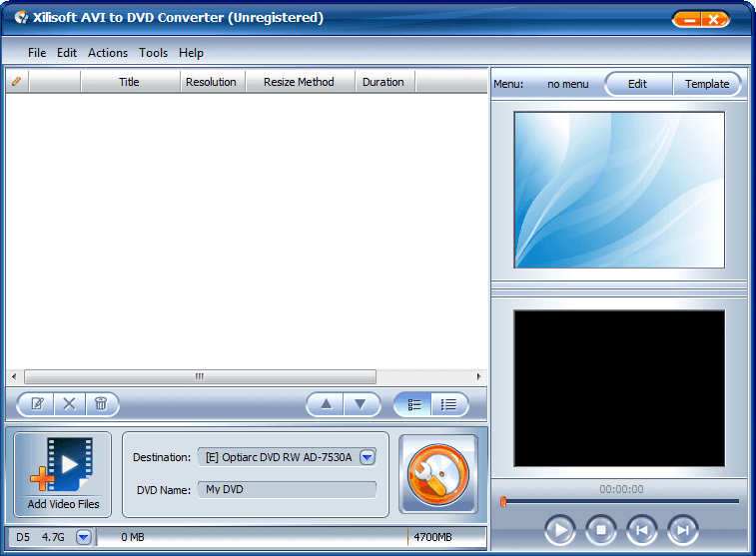Screen dimensions: 756x556
Task: Click the horizontal scrollbar thumb of the file list
Action: tap(200, 376)
